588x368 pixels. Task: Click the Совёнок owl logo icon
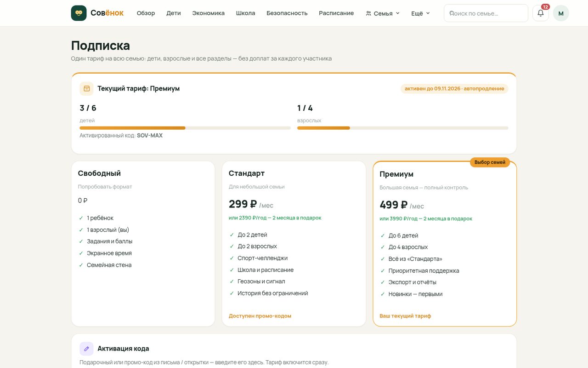tap(79, 13)
